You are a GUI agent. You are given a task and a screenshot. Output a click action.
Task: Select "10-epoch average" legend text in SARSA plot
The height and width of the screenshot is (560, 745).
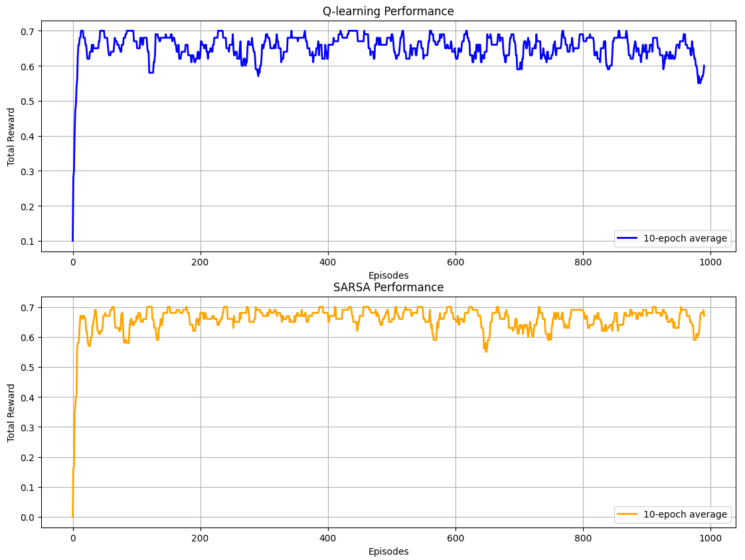click(685, 514)
